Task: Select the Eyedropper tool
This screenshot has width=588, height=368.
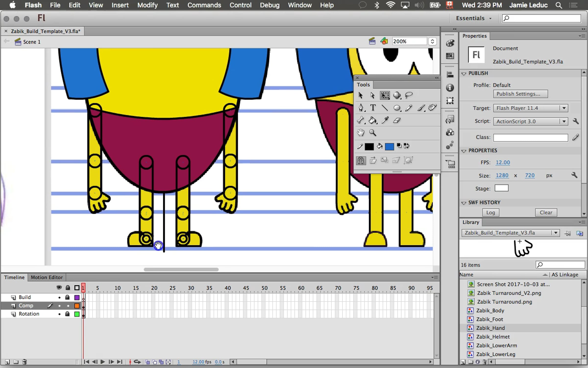Action: [385, 120]
